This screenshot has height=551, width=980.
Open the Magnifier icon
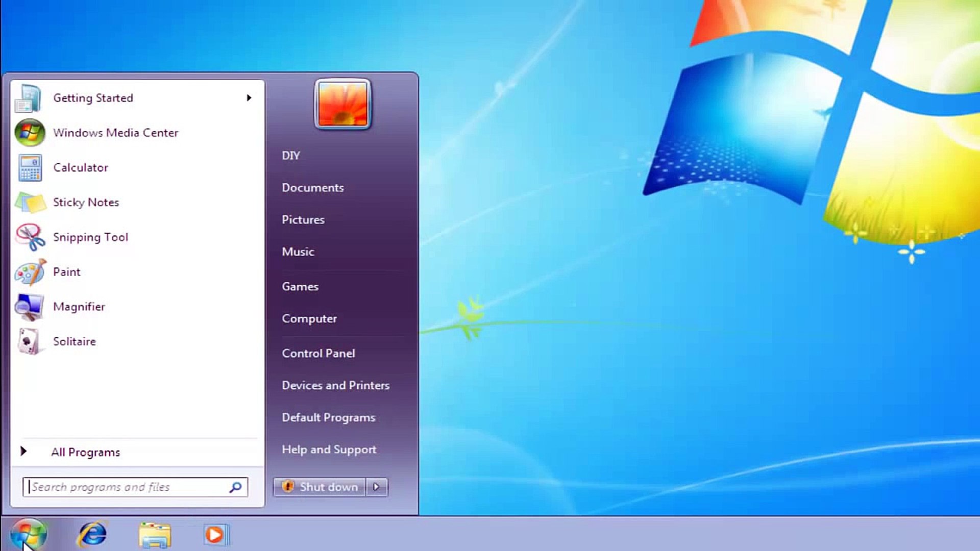[29, 307]
